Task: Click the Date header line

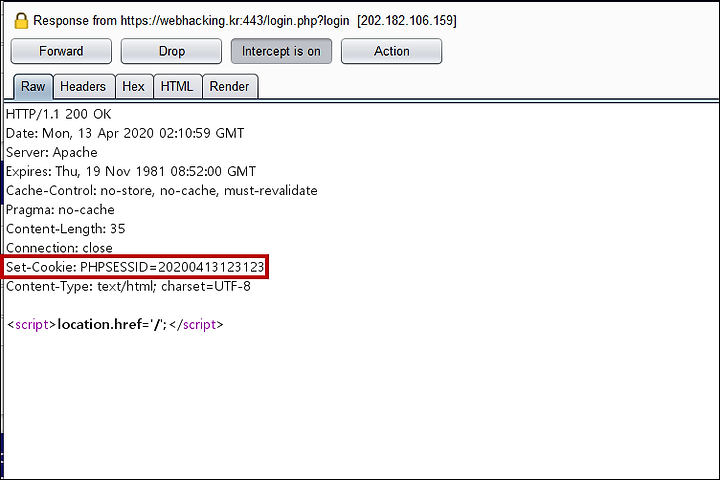Action: click(x=125, y=133)
